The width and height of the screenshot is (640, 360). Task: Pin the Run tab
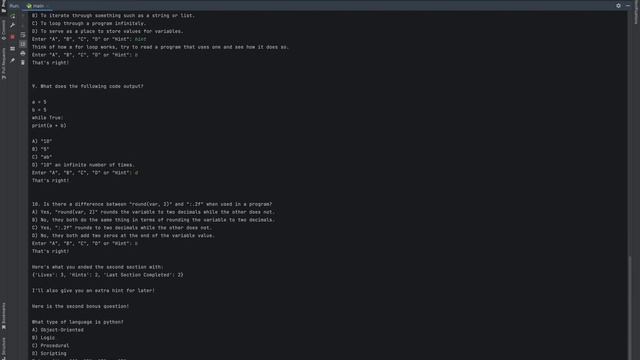coord(13,60)
